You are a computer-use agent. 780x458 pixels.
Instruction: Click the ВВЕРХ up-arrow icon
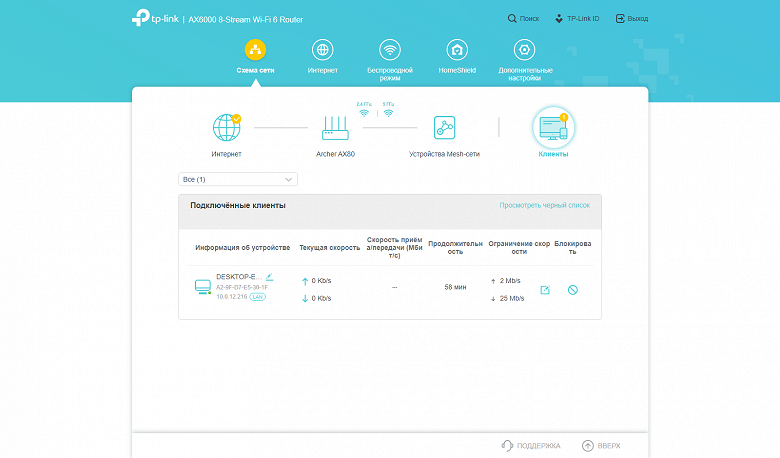pos(588,446)
